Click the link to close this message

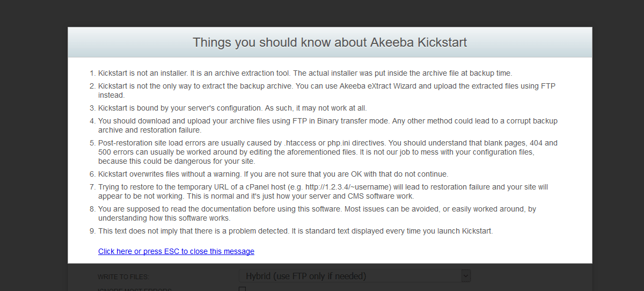pos(176,251)
